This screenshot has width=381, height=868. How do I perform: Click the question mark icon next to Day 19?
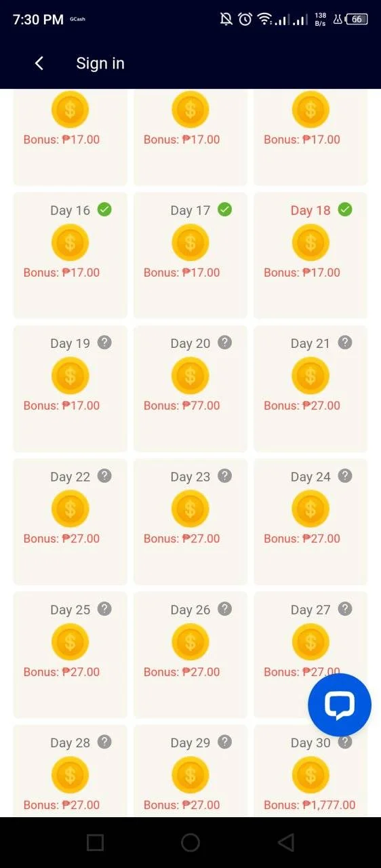[104, 342]
